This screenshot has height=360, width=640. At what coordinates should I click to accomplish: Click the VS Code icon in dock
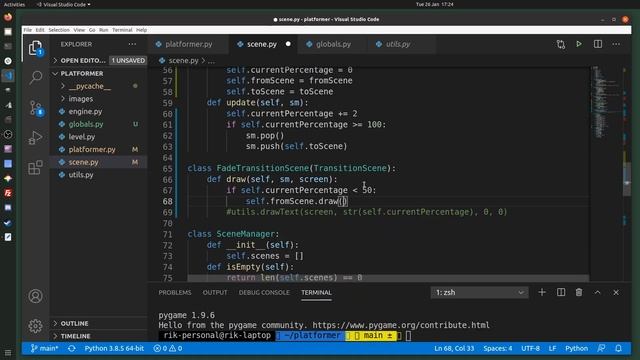[x=8, y=76]
